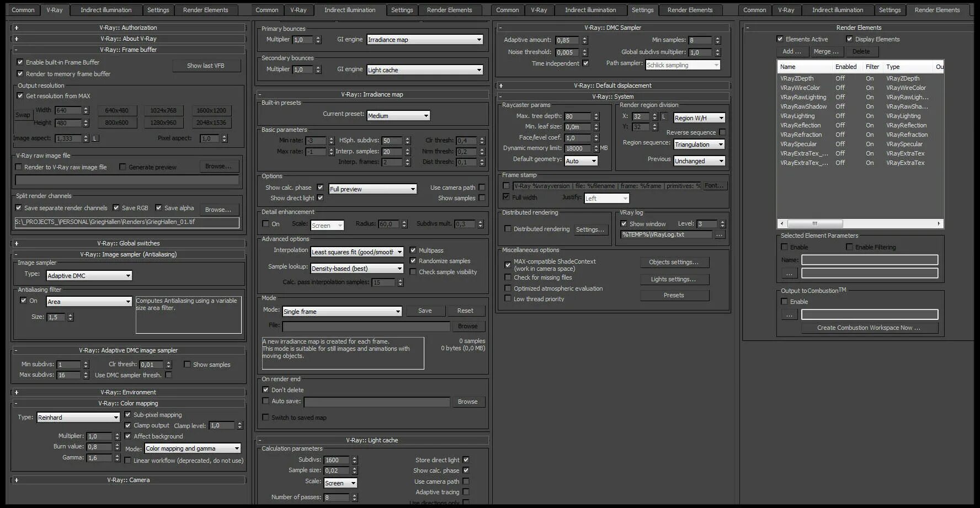
Task: Expand the V-Ray:: Environment rollout
Action: click(128, 392)
